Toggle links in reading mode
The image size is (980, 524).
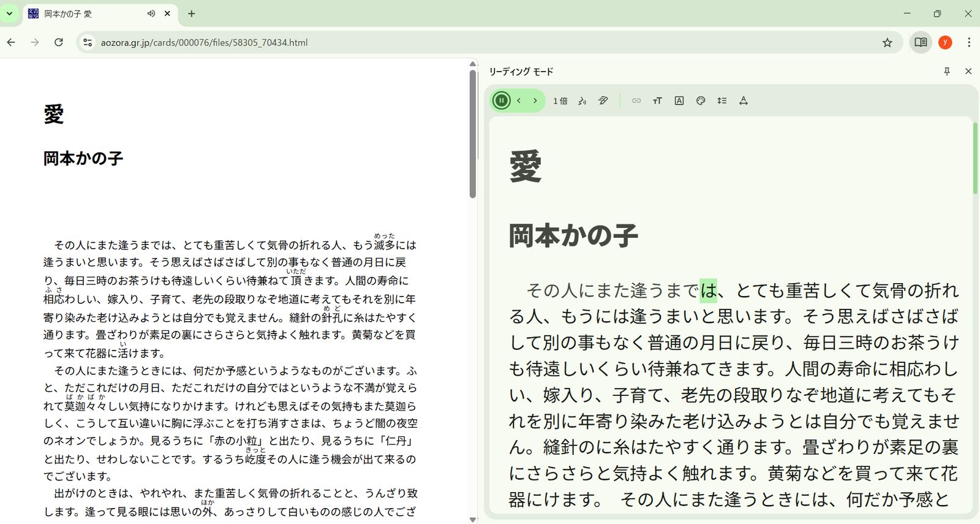(636, 101)
